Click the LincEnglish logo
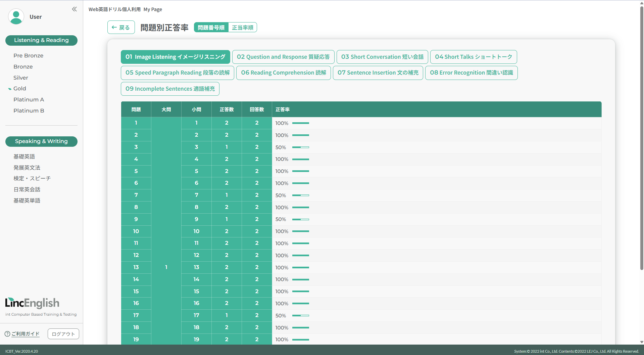Viewport: 644px width, 355px height. pyautogui.click(x=32, y=303)
